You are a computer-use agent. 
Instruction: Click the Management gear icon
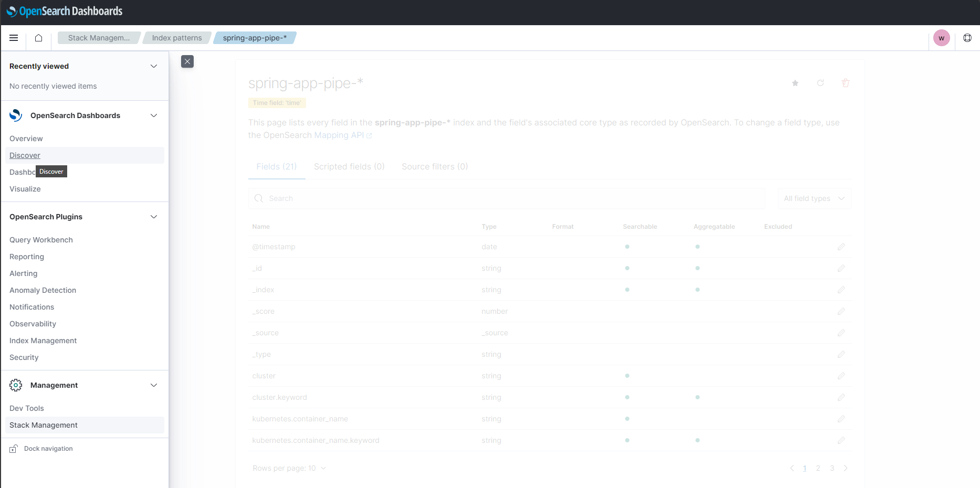16,385
